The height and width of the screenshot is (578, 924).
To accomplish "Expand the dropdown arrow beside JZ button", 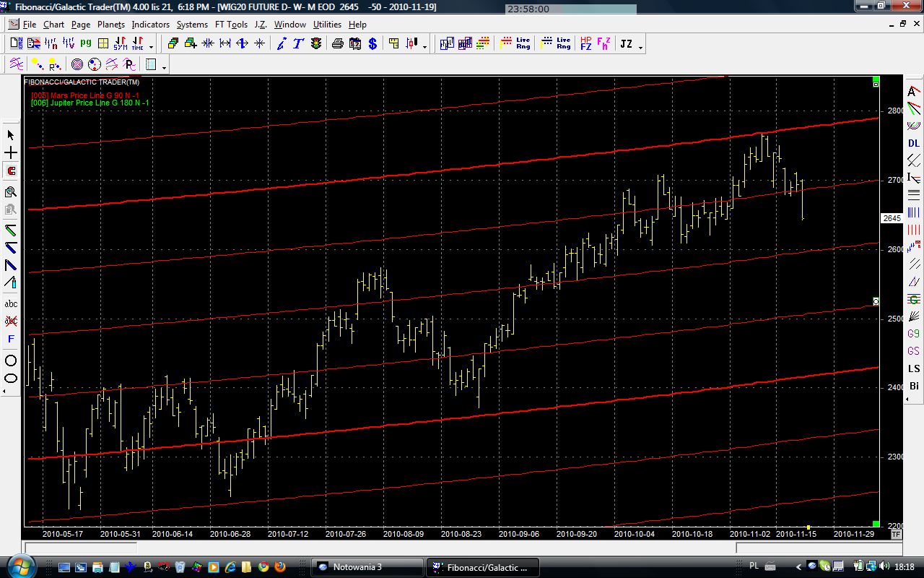I will point(640,46).
